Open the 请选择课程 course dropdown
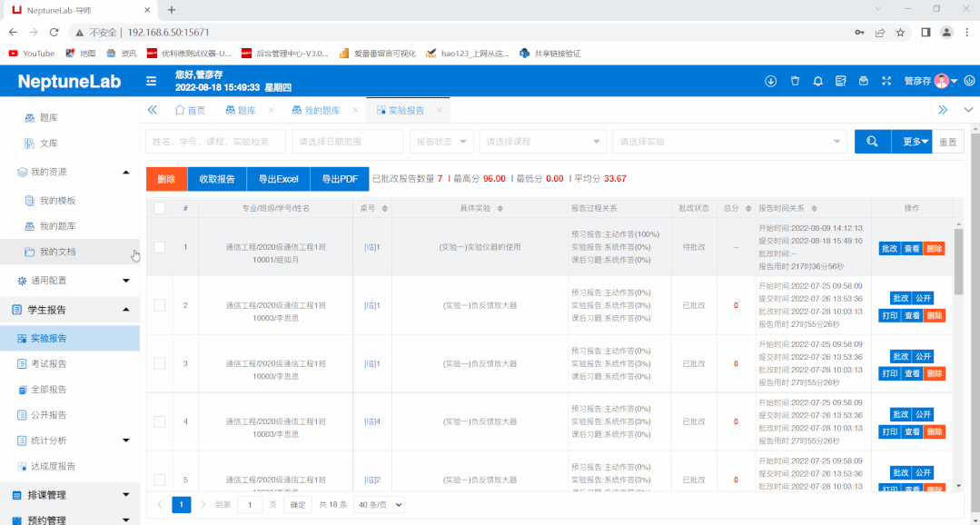This screenshot has height=525, width=980. 542,142
